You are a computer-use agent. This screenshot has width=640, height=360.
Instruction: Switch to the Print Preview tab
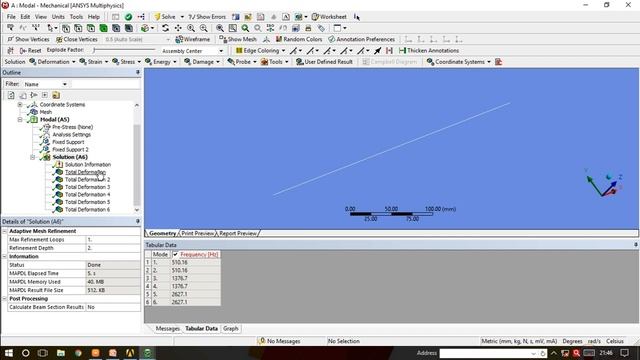pyautogui.click(x=198, y=233)
